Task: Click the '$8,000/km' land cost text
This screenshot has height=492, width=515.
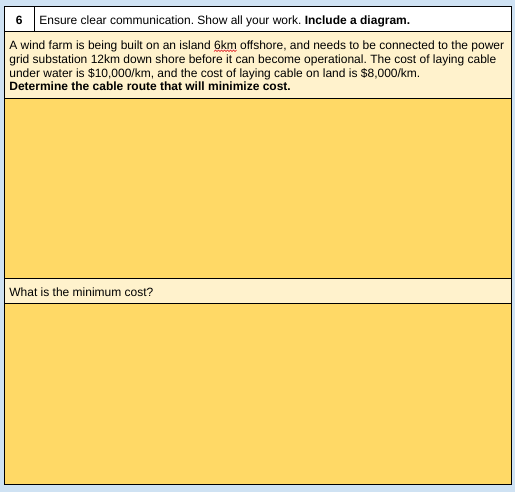Action: point(389,73)
